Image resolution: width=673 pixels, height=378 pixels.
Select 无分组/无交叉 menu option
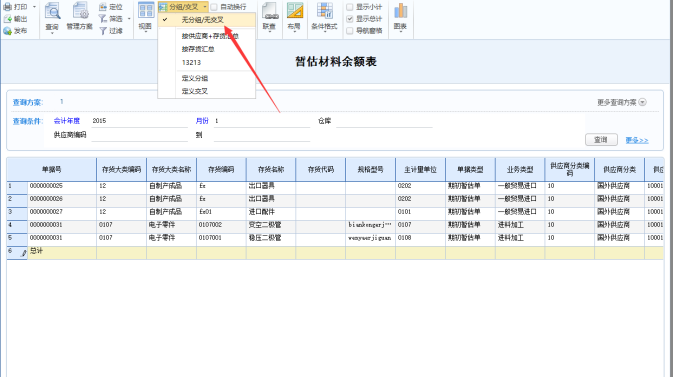[207, 20]
